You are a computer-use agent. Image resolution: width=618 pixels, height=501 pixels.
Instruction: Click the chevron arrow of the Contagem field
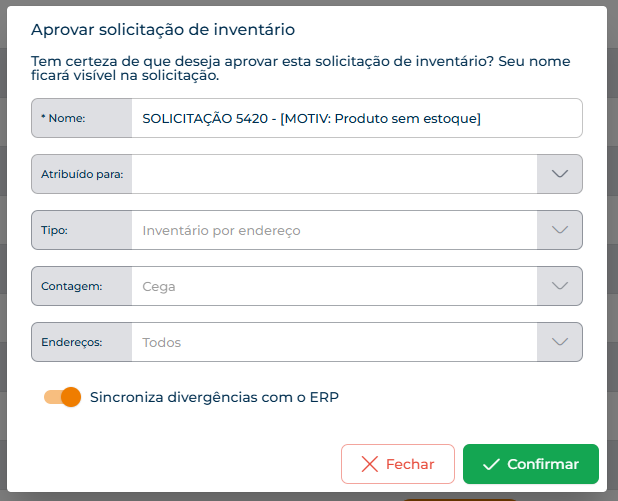(559, 286)
